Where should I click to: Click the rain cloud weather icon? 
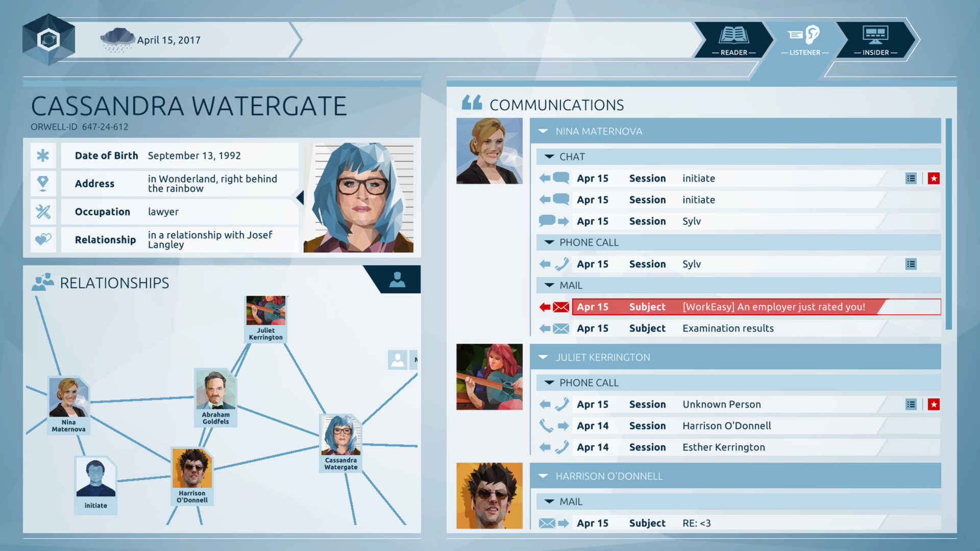pyautogui.click(x=118, y=38)
